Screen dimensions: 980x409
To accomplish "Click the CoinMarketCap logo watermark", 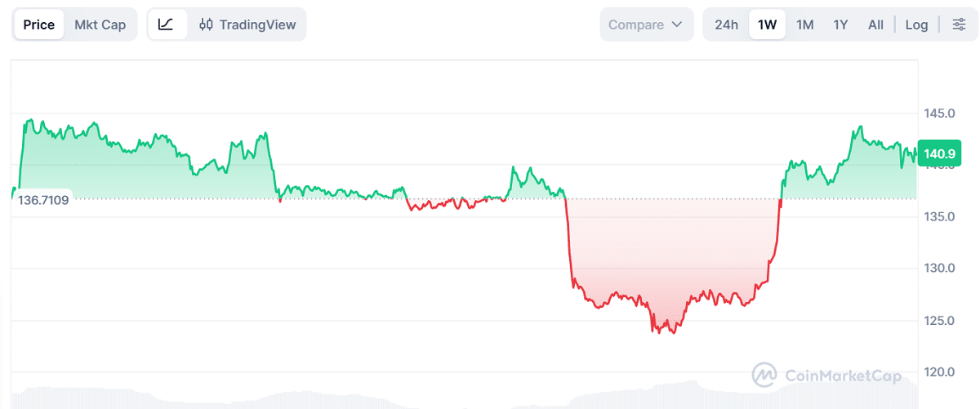I will (x=826, y=376).
